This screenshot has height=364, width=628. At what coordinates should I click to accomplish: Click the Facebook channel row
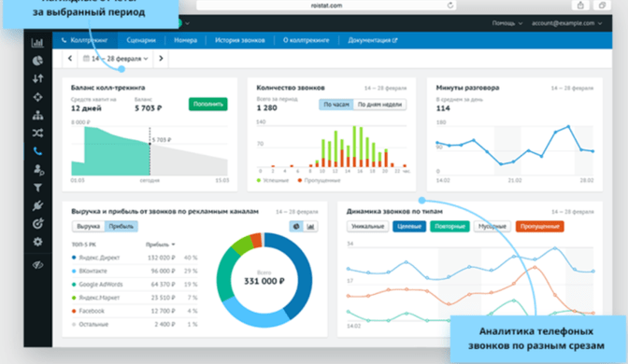[135, 311]
